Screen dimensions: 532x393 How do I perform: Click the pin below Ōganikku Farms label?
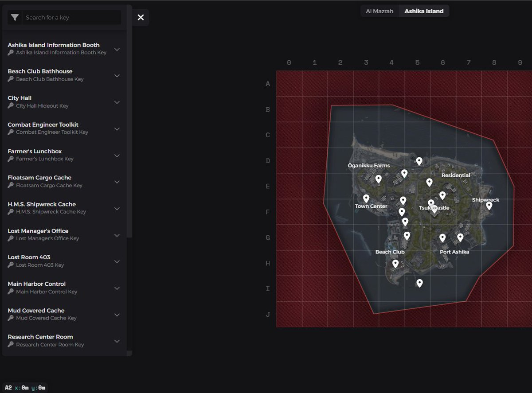[x=378, y=179]
